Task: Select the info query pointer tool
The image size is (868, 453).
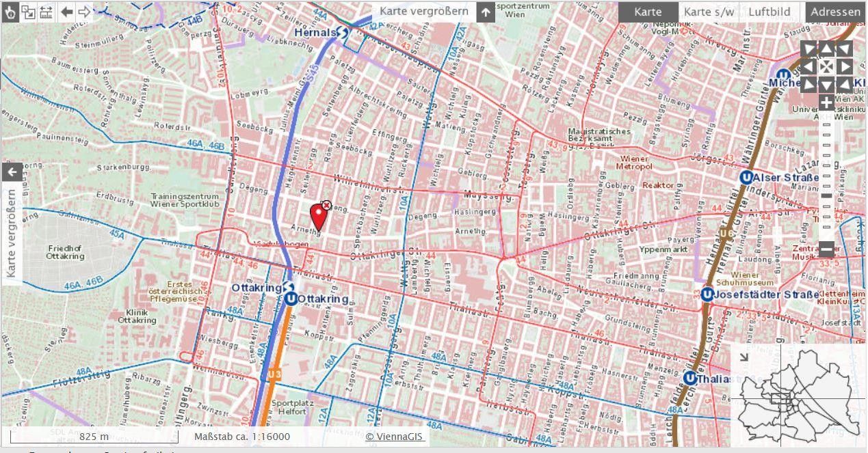Action: [x=10, y=12]
